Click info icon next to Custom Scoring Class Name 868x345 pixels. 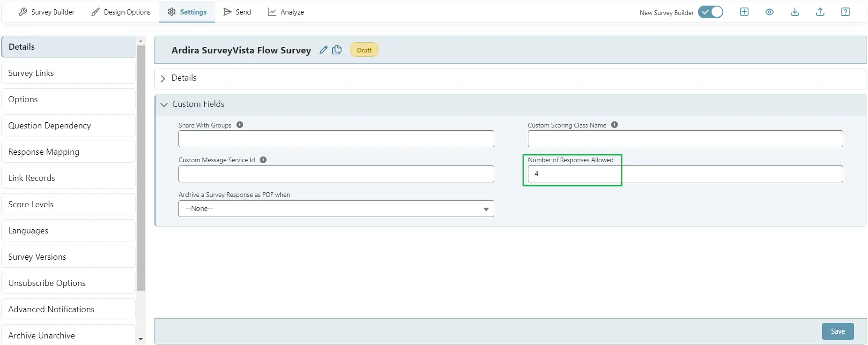(x=615, y=125)
